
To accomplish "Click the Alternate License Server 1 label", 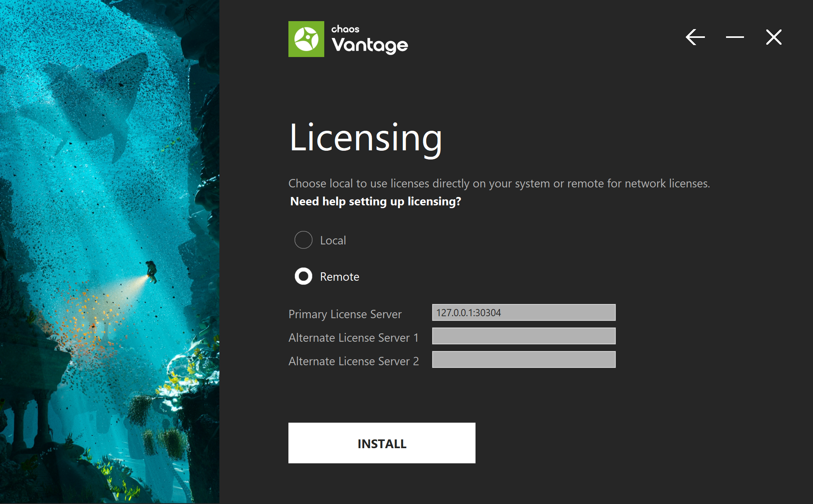I will click(x=353, y=338).
